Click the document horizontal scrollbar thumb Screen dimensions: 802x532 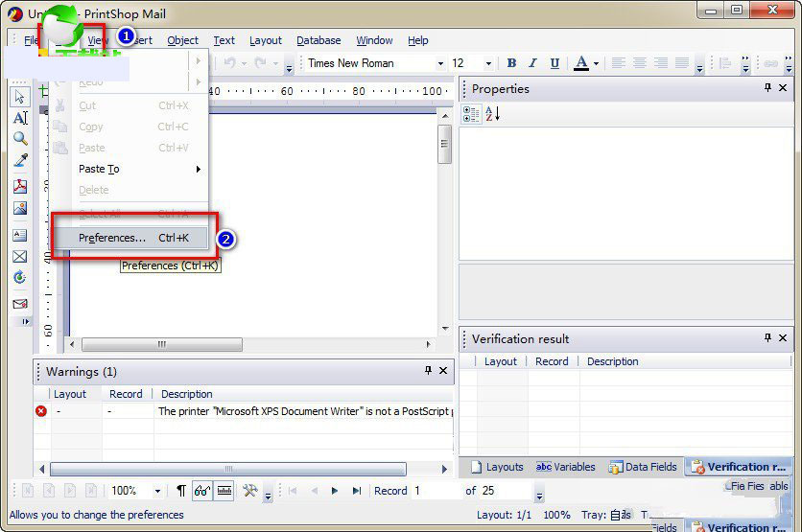(162, 344)
